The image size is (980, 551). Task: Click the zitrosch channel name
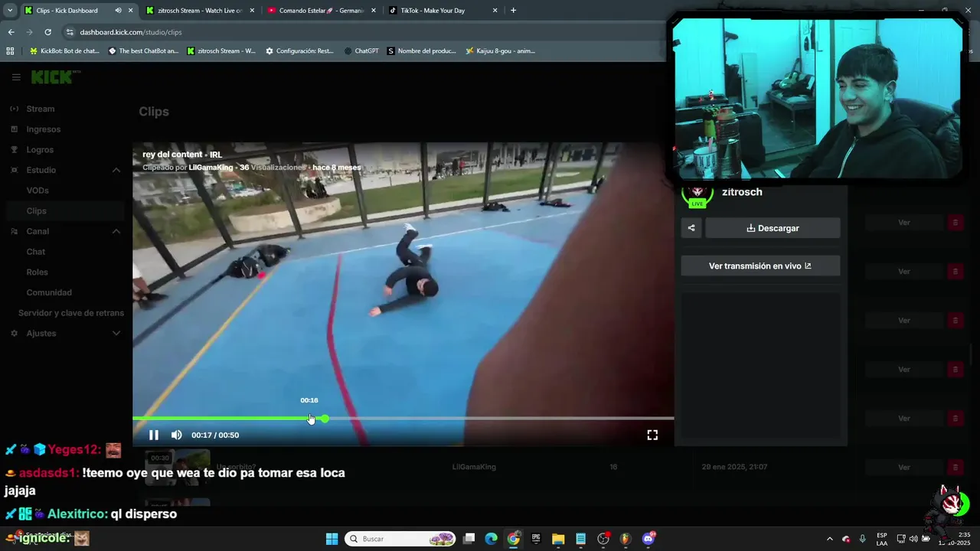click(742, 192)
